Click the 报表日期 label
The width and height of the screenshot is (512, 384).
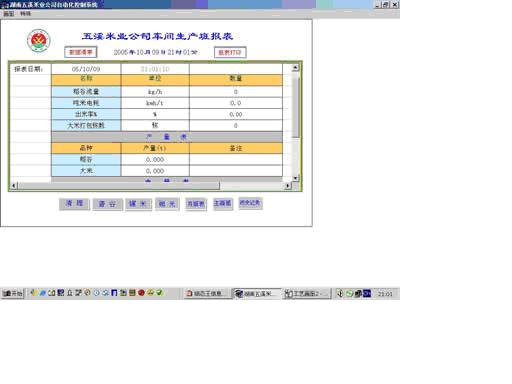(28, 69)
